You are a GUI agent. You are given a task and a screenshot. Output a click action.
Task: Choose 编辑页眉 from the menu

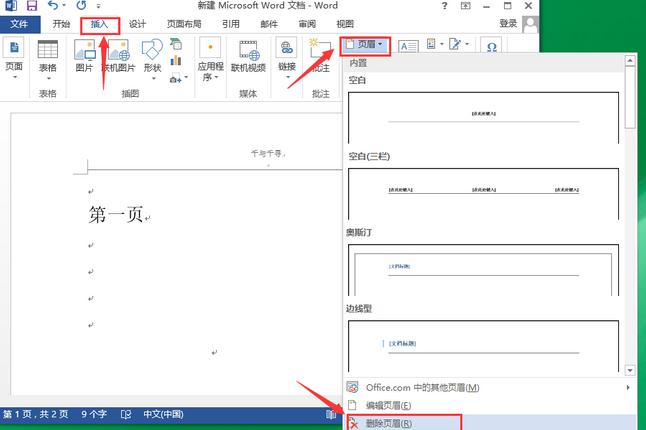pyautogui.click(x=489, y=405)
